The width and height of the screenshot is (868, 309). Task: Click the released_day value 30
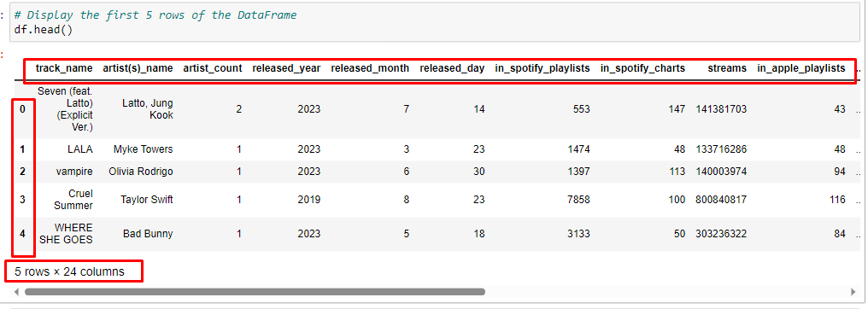(479, 172)
